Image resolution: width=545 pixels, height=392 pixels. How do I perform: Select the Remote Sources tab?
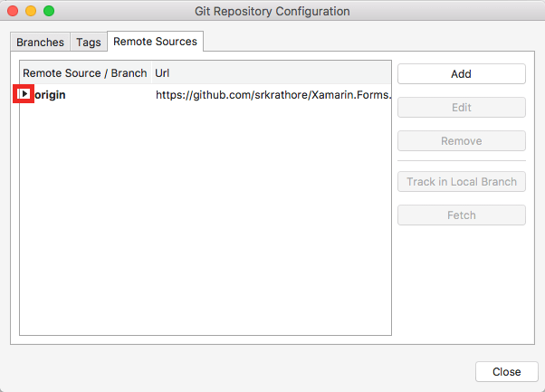[155, 42]
